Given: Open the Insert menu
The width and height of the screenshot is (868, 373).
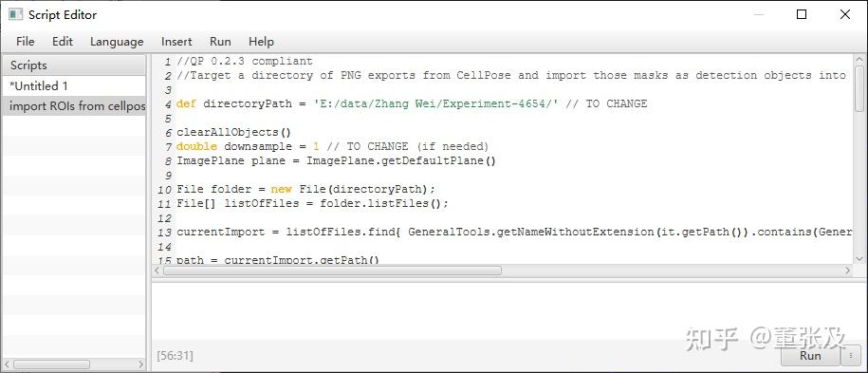Looking at the screenshot, I should click(176, 42).
